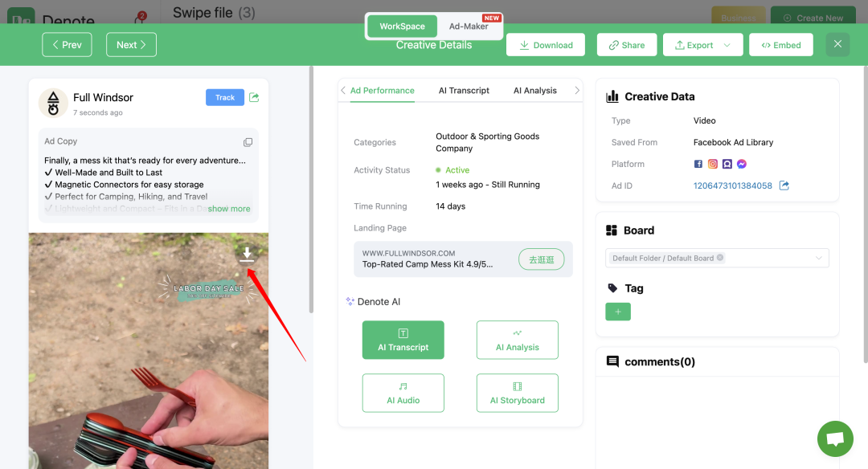Open the AI Transcript tab
Viewport: 868px width, 469px height.
click(464, 90)
